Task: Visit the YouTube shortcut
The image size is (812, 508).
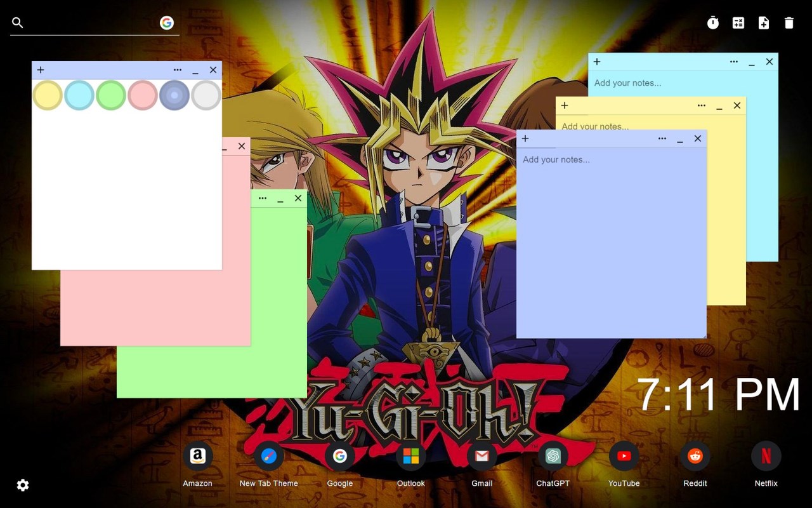Action: point(624,456)
